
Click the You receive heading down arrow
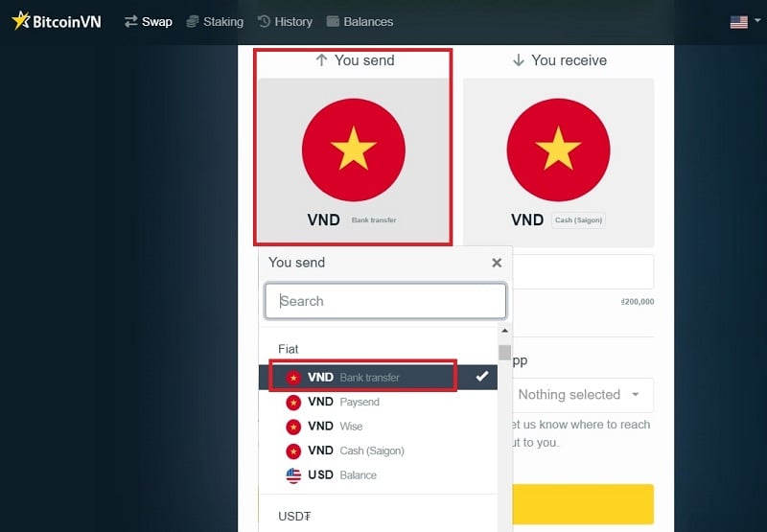519,60
